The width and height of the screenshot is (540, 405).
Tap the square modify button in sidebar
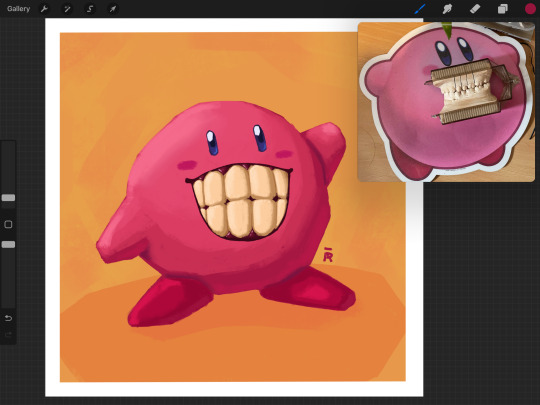click(x=8, y=225)
